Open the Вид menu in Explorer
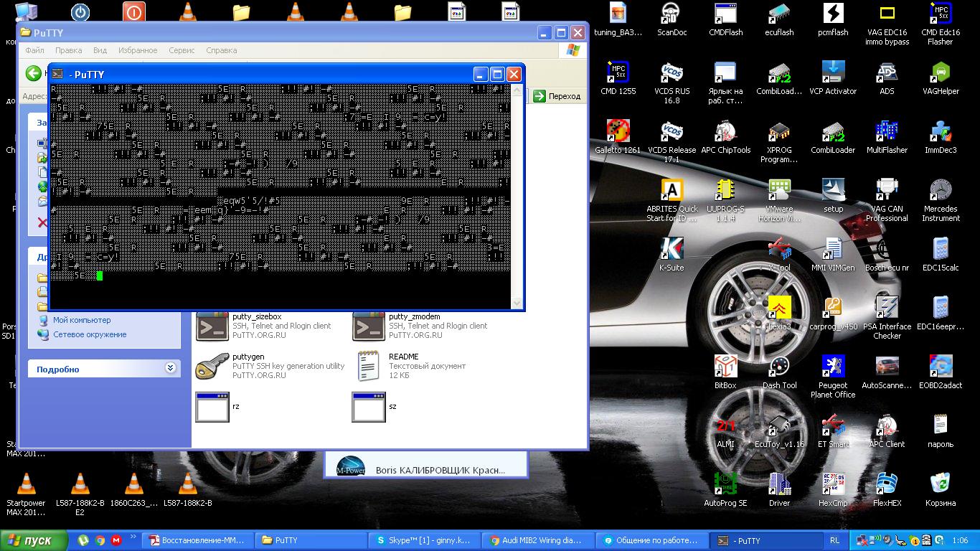 click(x=100, y=51)
